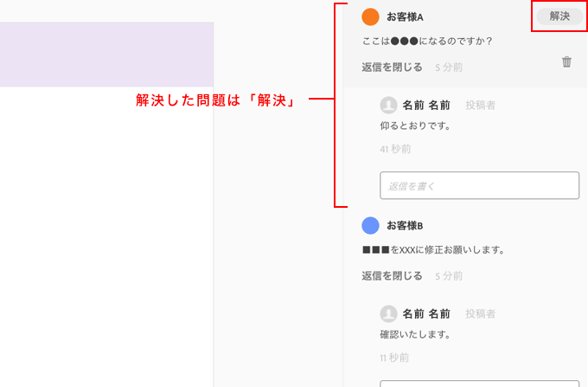Select comment text ■■■をXXXに修正お願いします
Viewport: 588px width, 387px height.
[x=433, y=249]
